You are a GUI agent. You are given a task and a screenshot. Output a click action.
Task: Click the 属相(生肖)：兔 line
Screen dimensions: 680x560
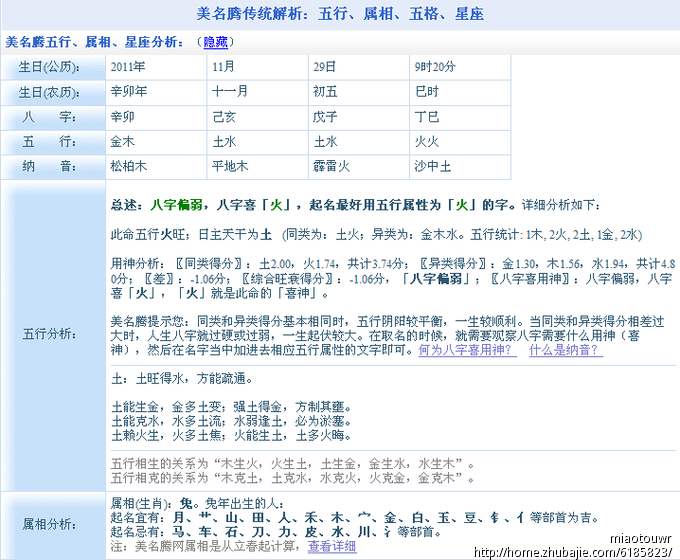(x=197, y=504)
